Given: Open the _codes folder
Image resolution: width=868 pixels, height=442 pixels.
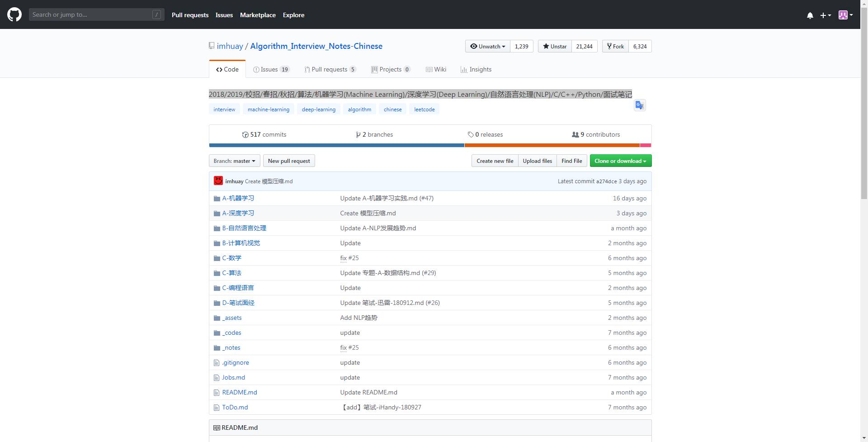Looking at the screenshot, I should 231,333.
